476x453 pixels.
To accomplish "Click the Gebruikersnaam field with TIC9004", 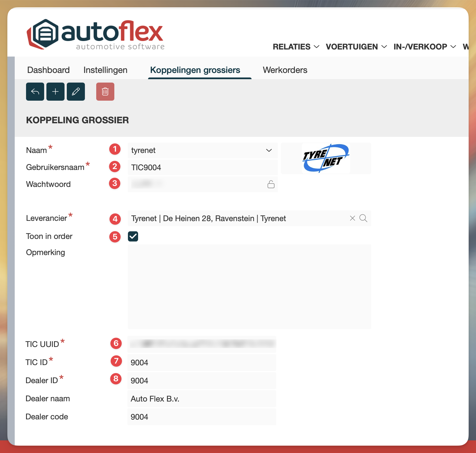I will tap(203, 167).
